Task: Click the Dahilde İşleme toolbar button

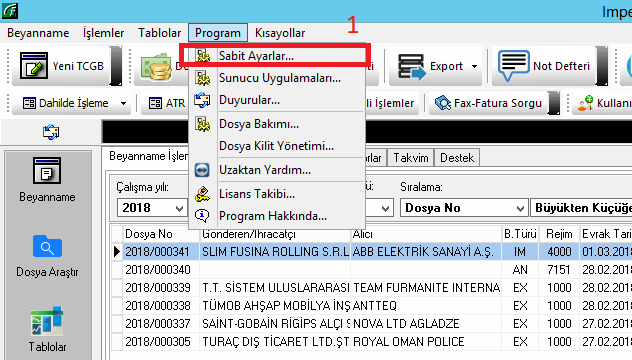Action: 72,103
